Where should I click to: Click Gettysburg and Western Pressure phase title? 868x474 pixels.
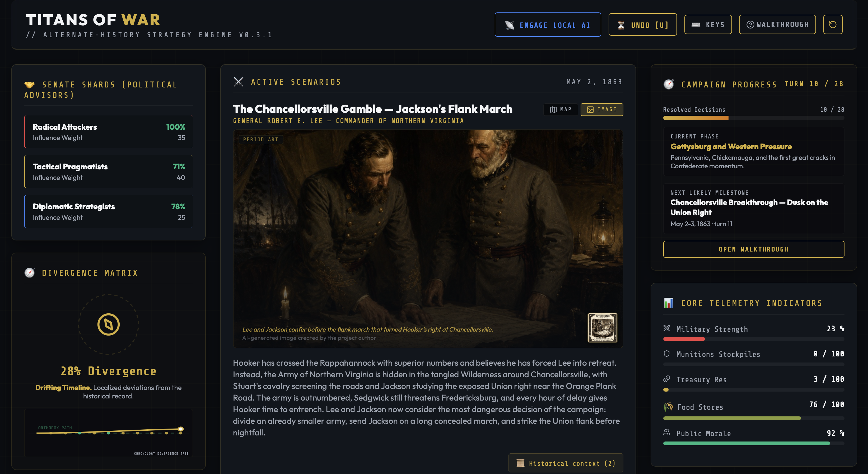tap(731, 146)
